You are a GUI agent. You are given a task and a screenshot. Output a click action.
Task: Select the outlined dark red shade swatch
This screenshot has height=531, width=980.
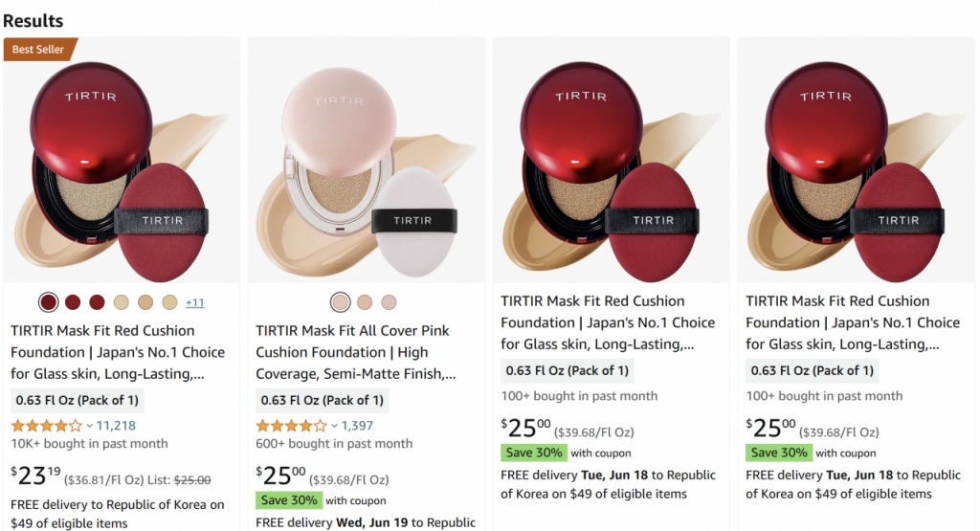[x=48, y=302]
